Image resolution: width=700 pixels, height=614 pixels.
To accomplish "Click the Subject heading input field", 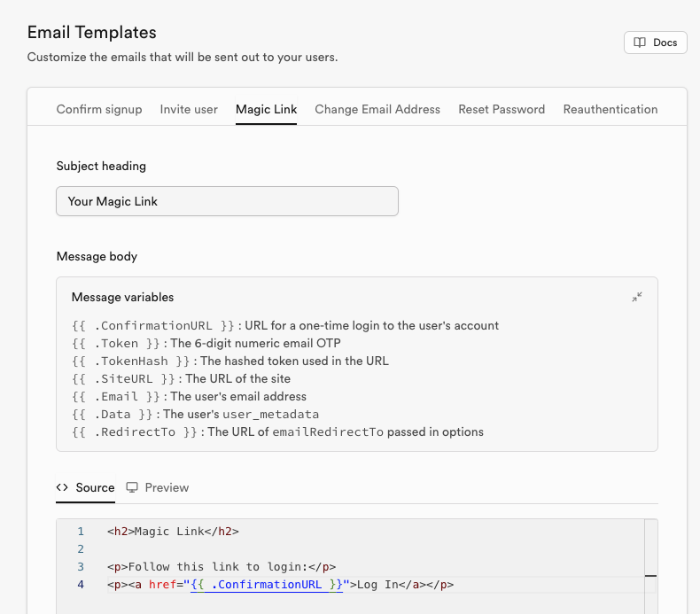I will (227, 201).
